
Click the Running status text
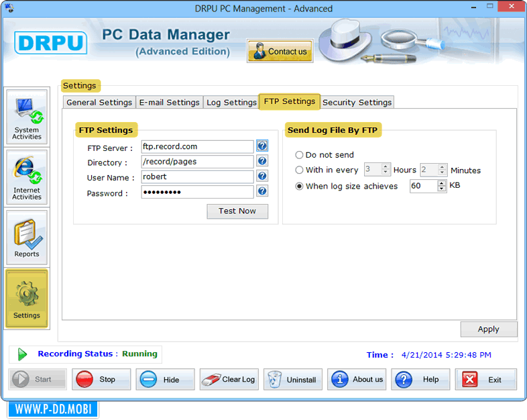point(139,354)
